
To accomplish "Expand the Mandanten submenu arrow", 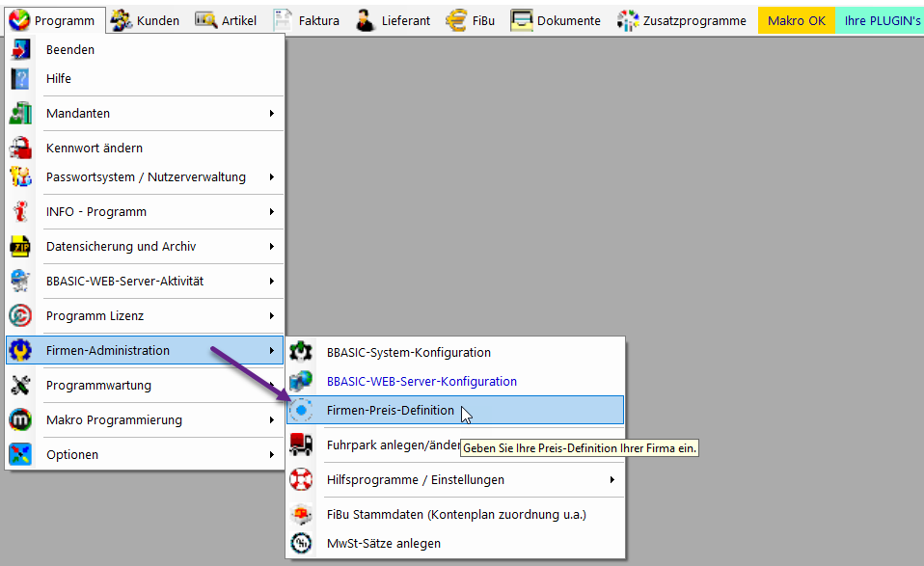I will coord(272,113).
